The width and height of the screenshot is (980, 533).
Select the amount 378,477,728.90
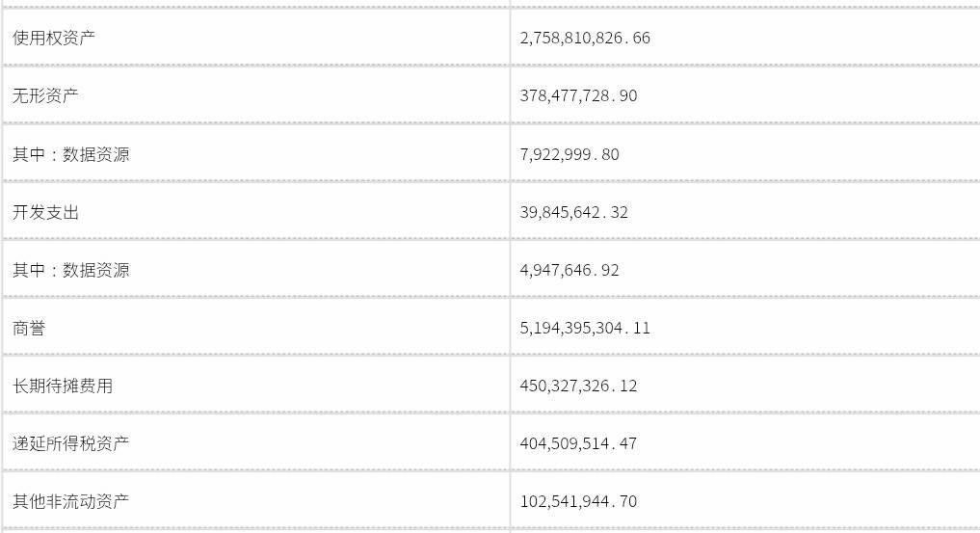click(x=578, y=95)
